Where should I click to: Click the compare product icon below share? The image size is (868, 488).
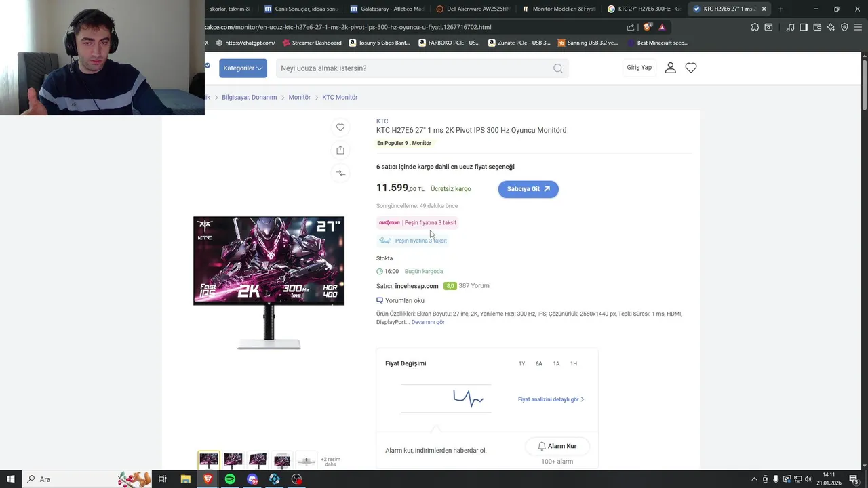pos(340,173)
